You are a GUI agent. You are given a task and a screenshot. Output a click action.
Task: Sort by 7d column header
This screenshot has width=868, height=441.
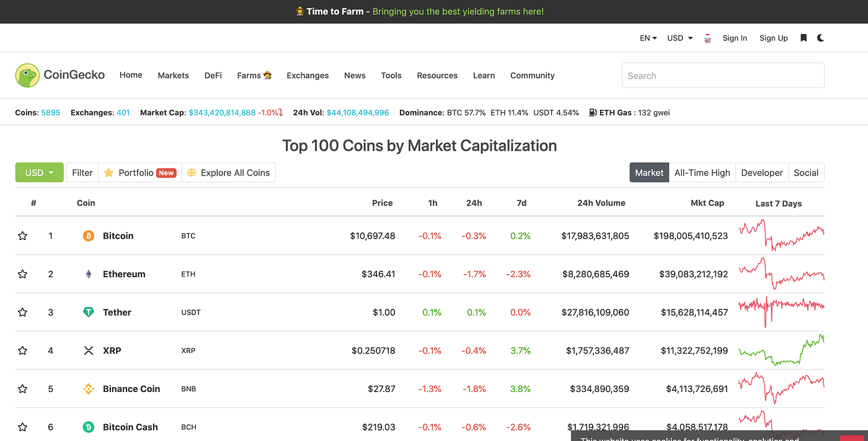[521, 203]
